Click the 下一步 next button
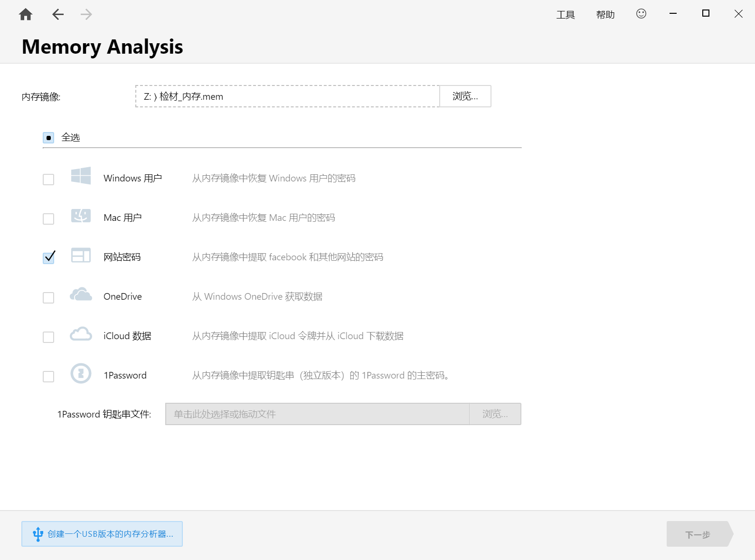 [x=700, y=534]
